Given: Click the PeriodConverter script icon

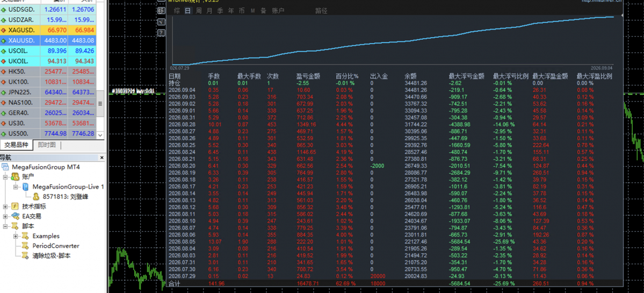Looking at the screenshot, I should pyautogui.click(x=25, y=246).
